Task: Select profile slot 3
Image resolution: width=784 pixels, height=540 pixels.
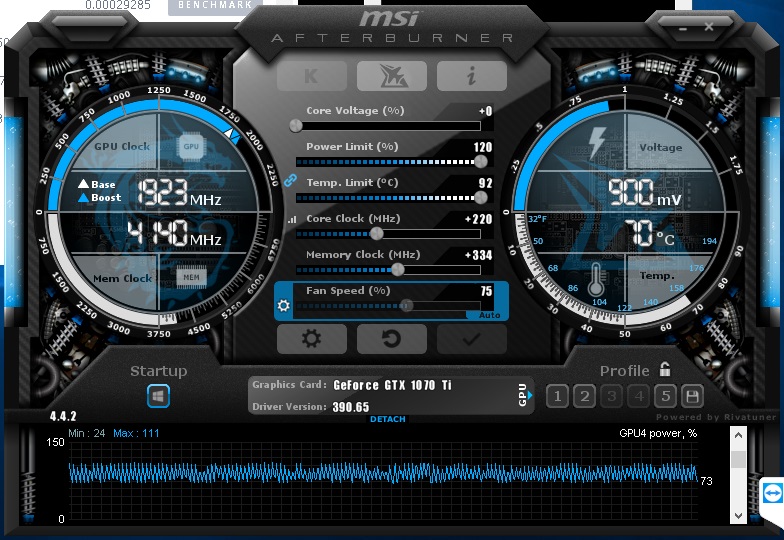Action: pyautogui.click(x=611, y=396)
